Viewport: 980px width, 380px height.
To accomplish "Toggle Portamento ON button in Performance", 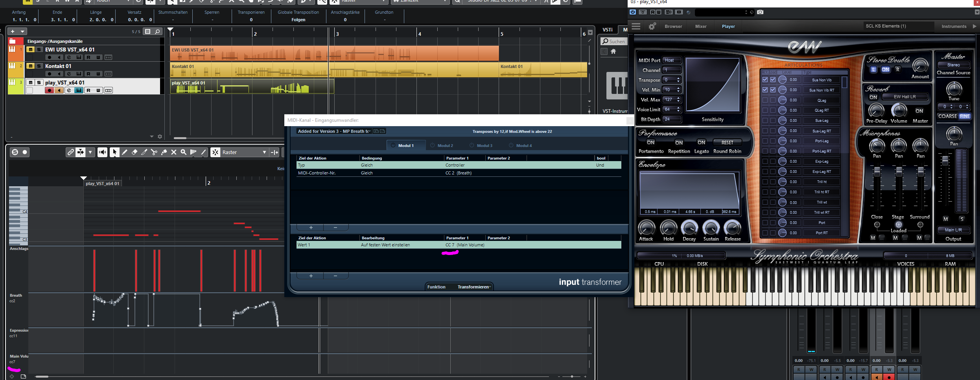I will point(651,143).
